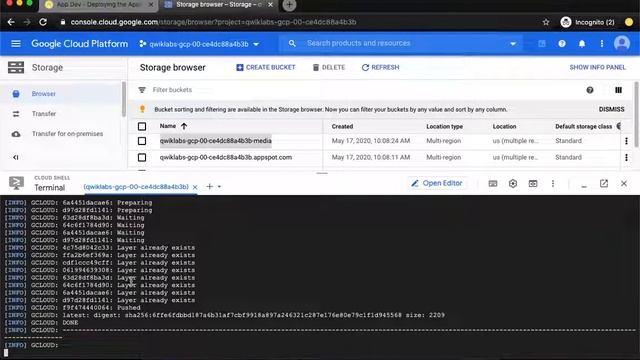Add a new Cloud Shell terminal tab

point(209,187)
